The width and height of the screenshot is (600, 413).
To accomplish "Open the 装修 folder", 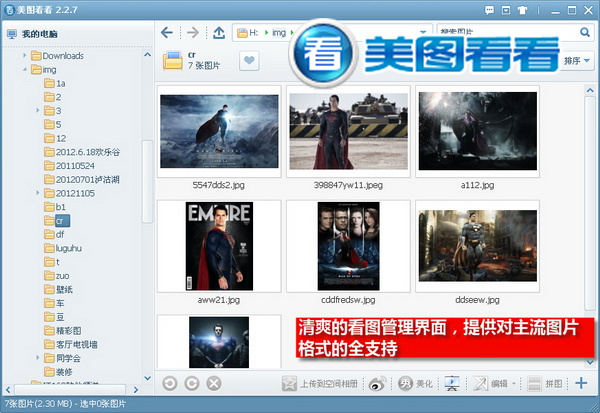I will pos(58,372).
